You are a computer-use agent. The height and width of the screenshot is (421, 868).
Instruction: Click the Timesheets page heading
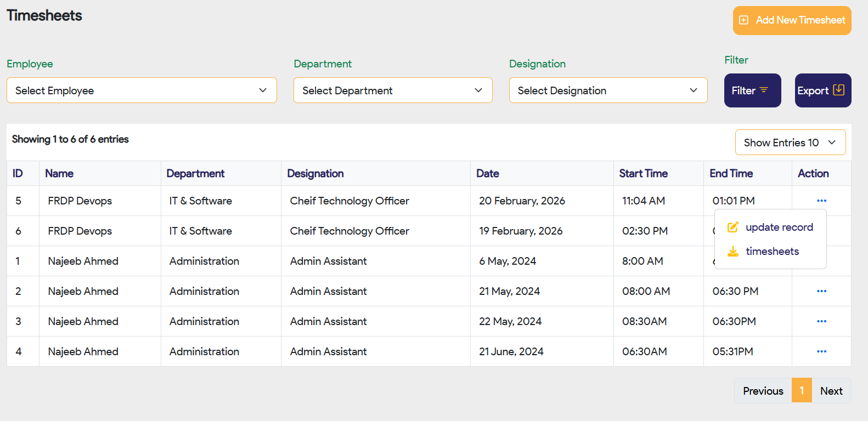pos(44,15)
